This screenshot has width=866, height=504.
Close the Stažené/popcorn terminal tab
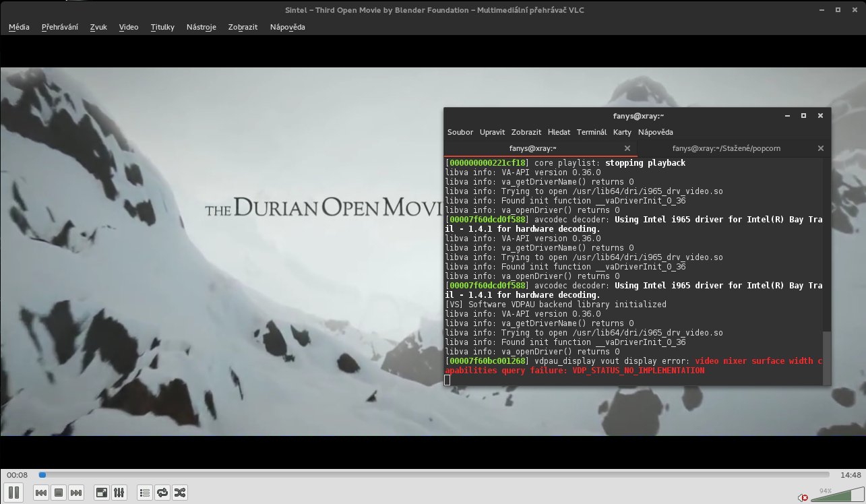[820, 148]
